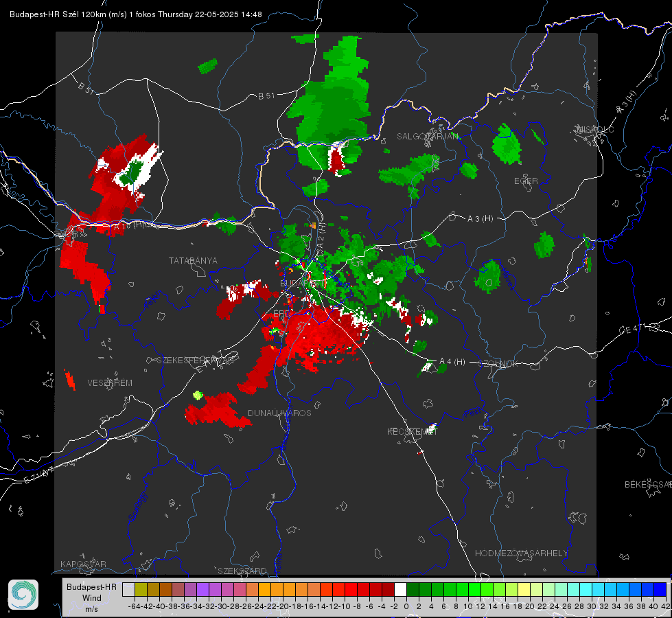The image size is (672, 618).
Task: Click the EGER city label
Action: click(x=526, y=181)
